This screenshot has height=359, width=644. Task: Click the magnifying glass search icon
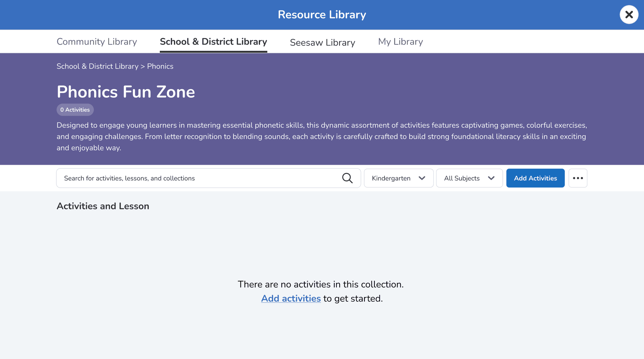click(347, 178)
